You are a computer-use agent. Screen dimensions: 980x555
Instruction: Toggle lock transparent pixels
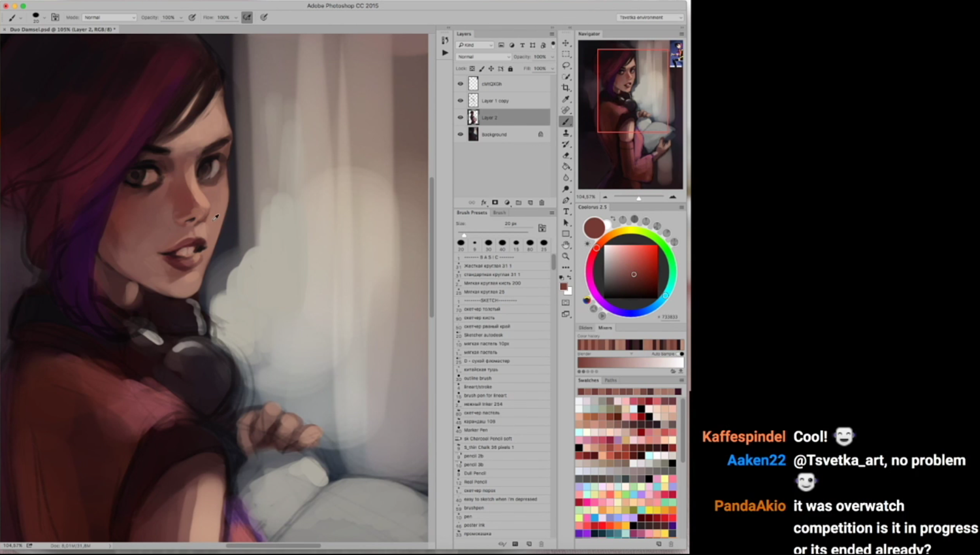[472, 69]
